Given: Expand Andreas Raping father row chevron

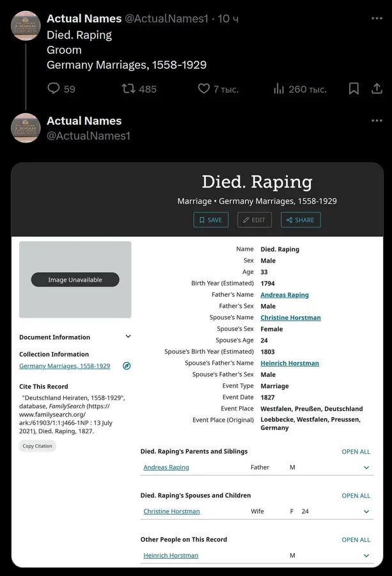Looking at the screenshot, I should pyautogui.click(x=366, y=468).
